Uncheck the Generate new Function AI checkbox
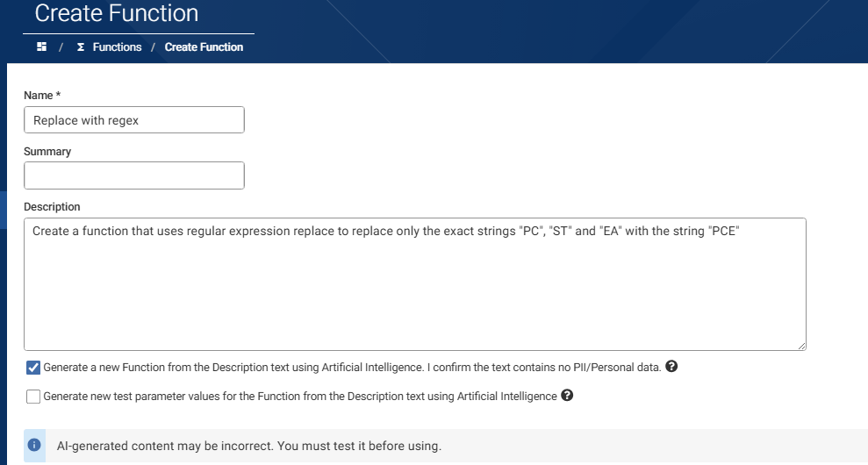 click(x=33, y=368)
